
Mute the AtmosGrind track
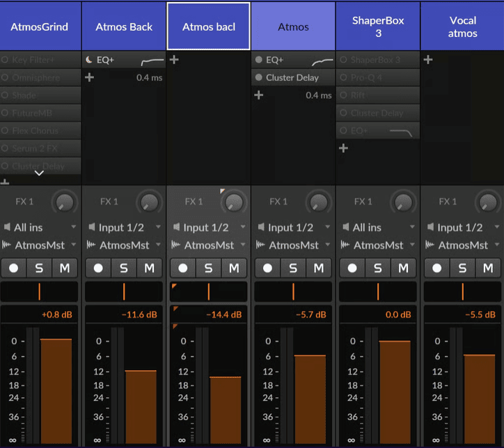coord(65,268)
